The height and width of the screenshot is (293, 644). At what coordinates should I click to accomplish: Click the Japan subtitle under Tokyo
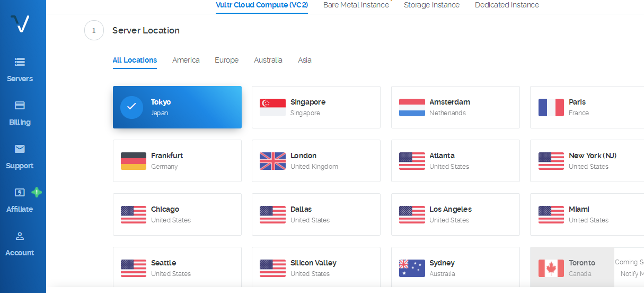pyautogui.click(x=160, y=113)
